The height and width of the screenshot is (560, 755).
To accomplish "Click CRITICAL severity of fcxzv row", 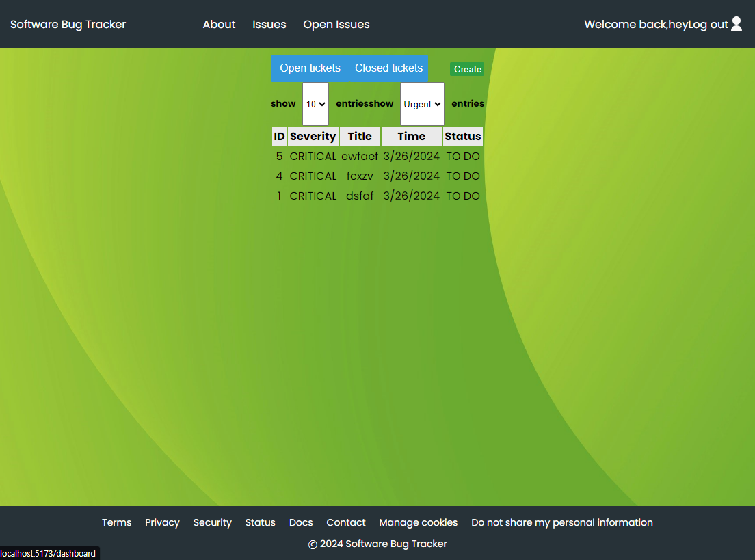I will click(313, 176).
